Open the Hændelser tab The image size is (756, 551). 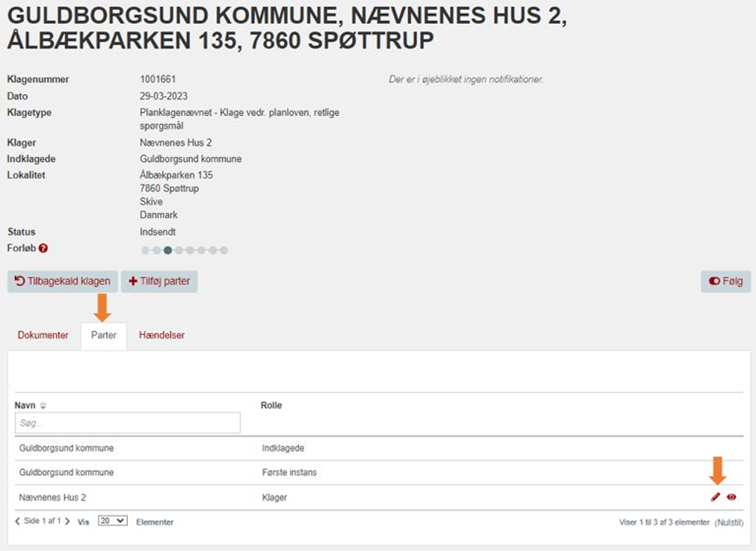point(162,335)
